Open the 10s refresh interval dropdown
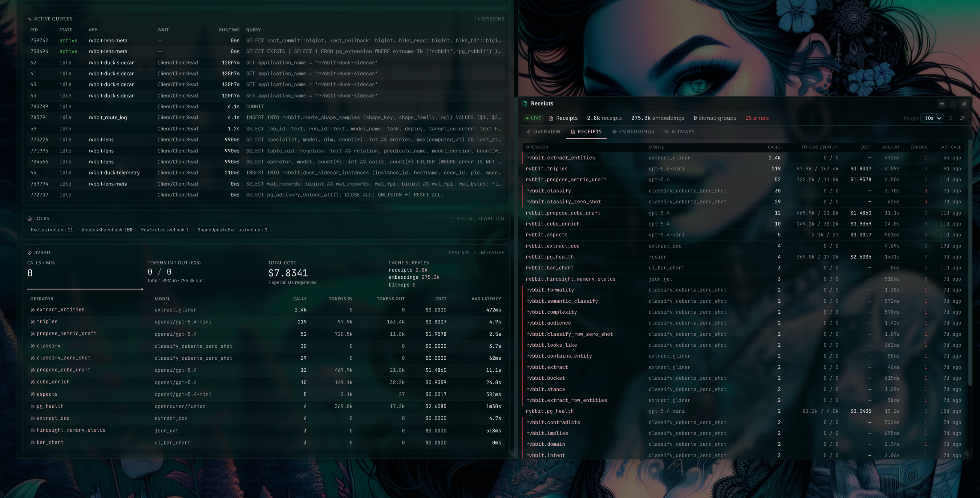980x498 pixels. click(932, 118)
